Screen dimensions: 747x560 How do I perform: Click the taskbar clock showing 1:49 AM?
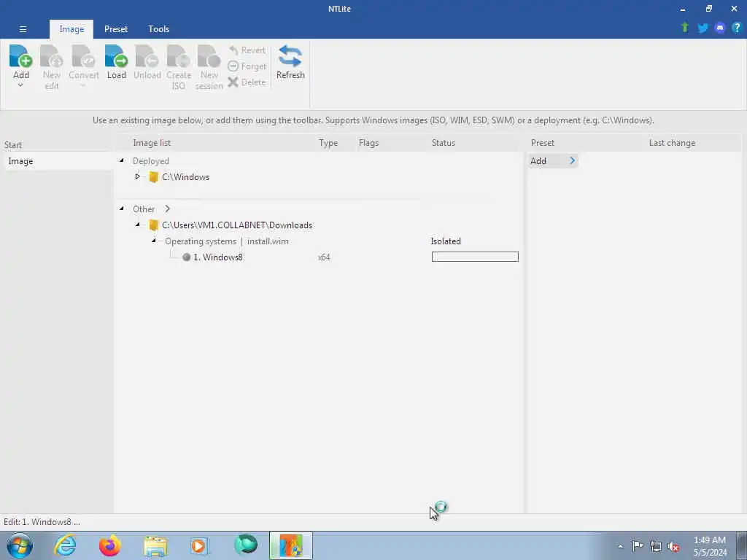tap(710, 546)
